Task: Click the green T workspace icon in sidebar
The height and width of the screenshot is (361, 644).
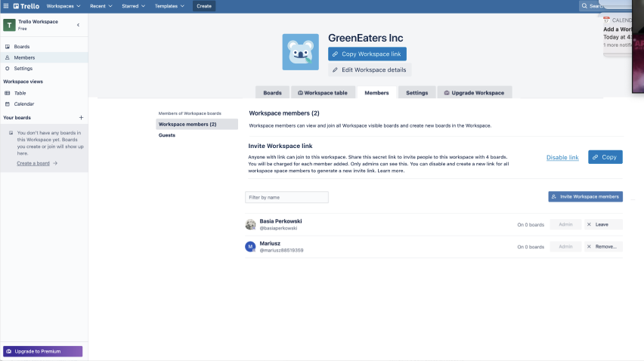Action: point(9,25)
